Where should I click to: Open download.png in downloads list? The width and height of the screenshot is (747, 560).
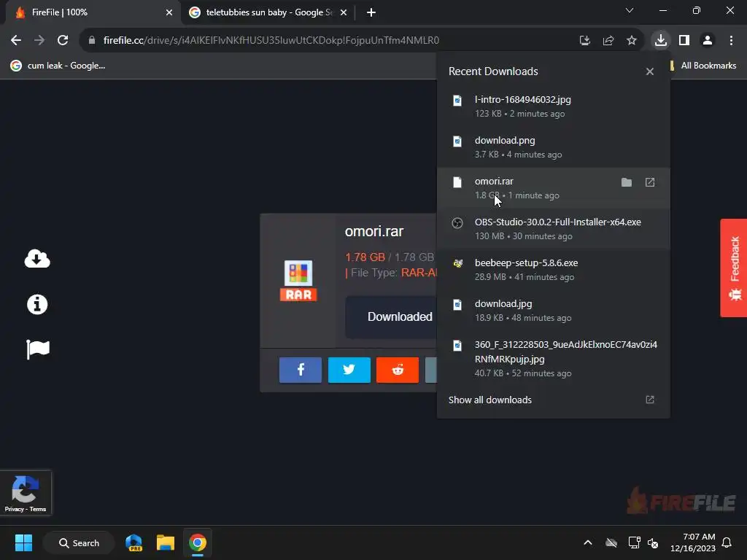click(553, 147)
